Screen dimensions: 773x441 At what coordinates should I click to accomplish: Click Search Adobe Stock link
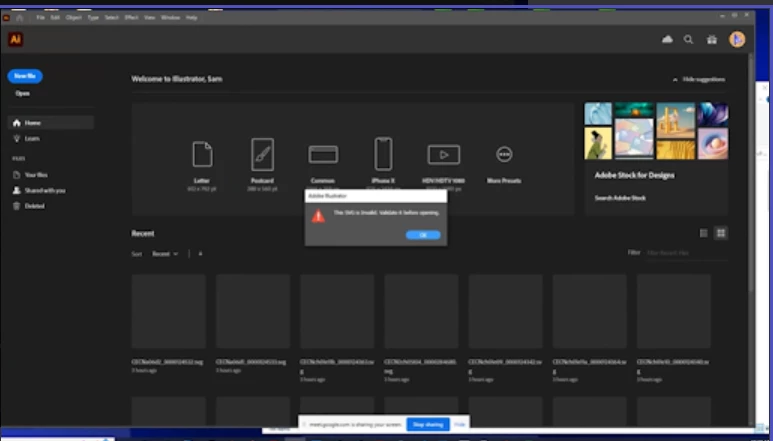tap(620, 198)
